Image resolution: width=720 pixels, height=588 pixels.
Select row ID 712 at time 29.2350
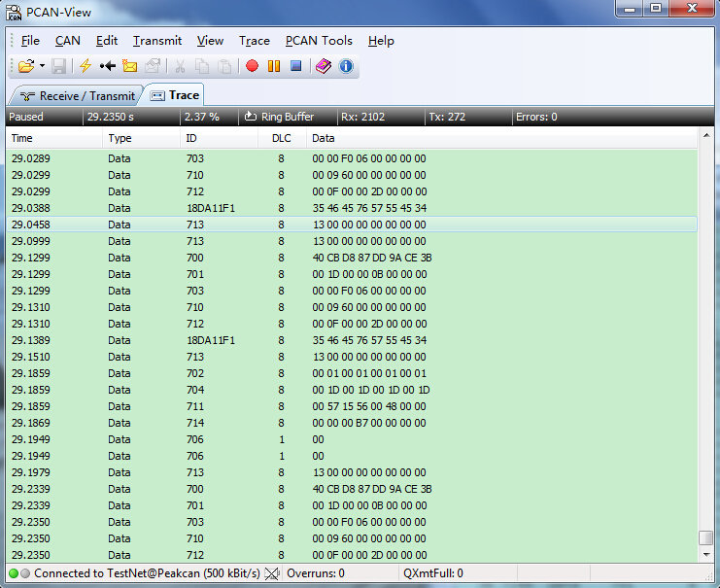pos(352,555)
